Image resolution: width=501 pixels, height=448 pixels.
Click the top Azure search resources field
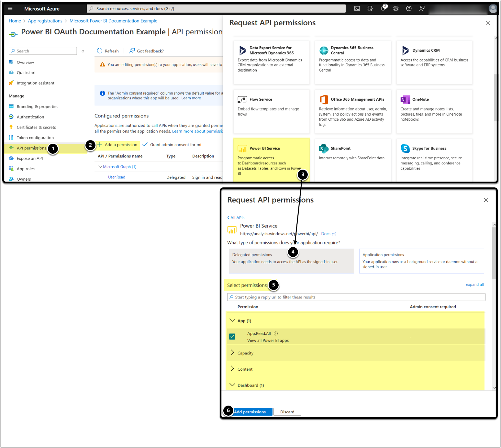point(216,8)
